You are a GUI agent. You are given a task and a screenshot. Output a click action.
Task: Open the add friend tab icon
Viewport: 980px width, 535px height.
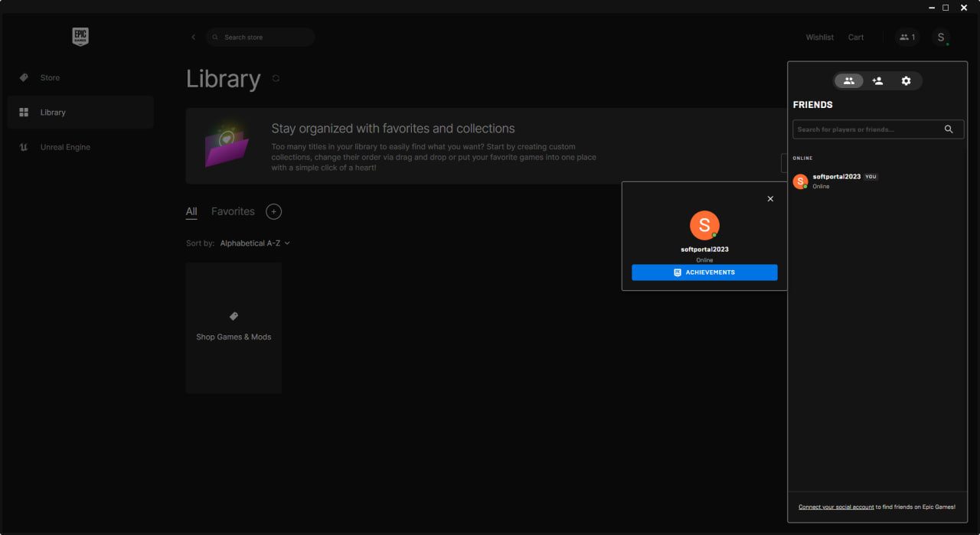(x=877, y=80)
